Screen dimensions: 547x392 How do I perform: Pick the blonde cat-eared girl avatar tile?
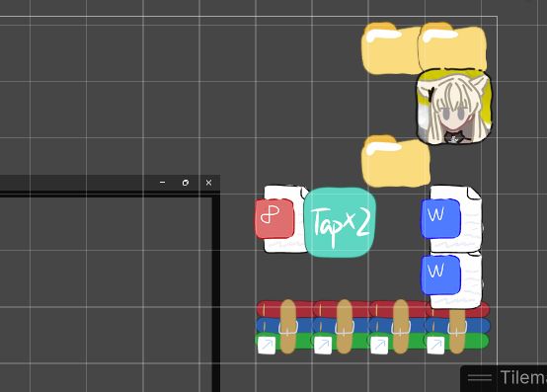454,108
